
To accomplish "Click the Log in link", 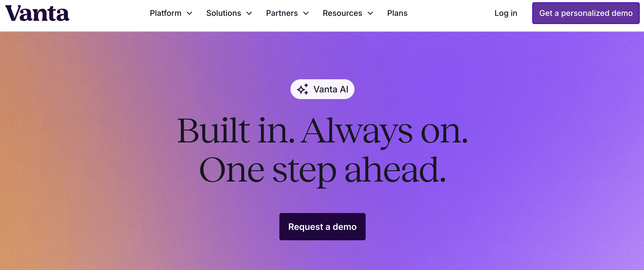I will click(x=506, y=13).
